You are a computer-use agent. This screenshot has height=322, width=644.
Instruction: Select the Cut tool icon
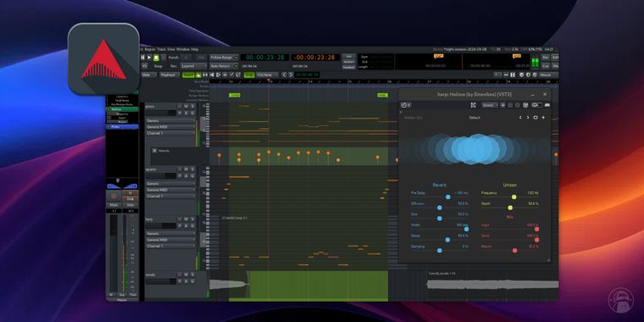click(x=212, y=75)
